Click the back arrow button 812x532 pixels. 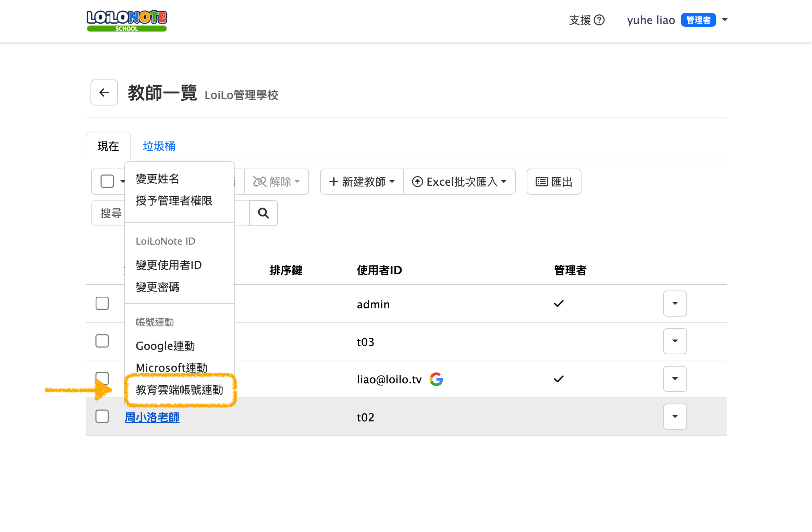click(104, 92)
